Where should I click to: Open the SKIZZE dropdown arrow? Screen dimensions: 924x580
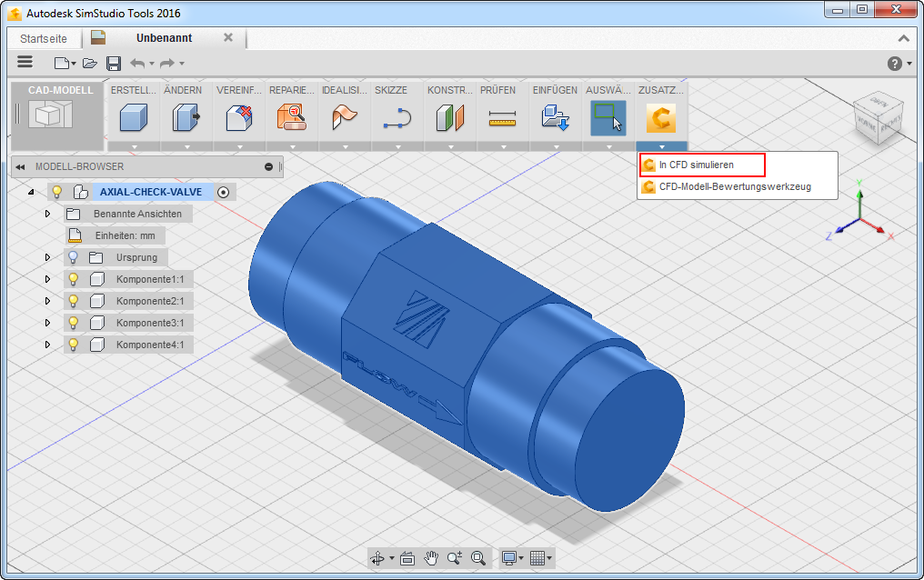(x=397, y=146)
